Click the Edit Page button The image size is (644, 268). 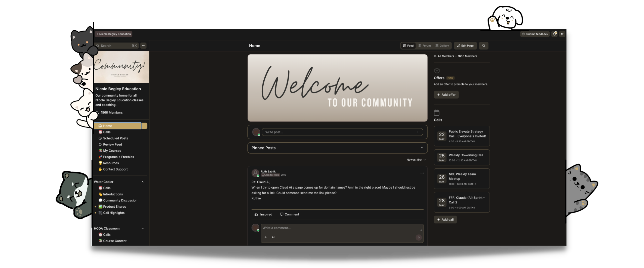click(x=465, y=46)
